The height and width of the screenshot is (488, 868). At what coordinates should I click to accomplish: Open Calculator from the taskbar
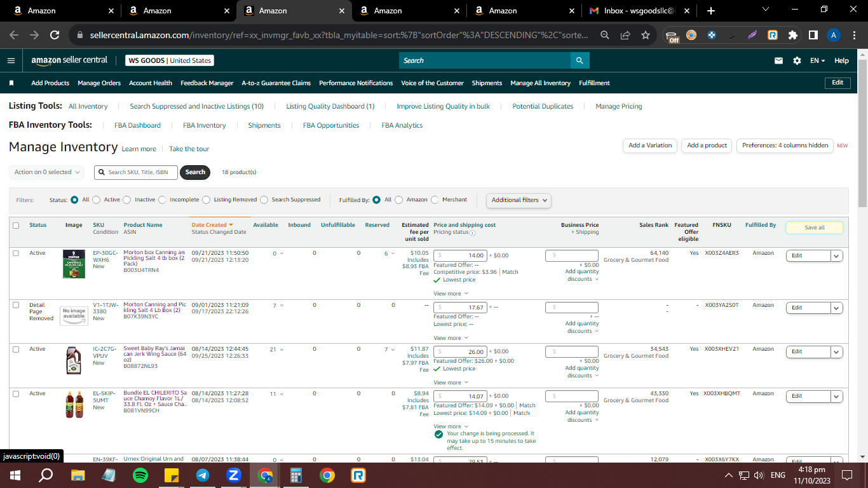(295, 475)
